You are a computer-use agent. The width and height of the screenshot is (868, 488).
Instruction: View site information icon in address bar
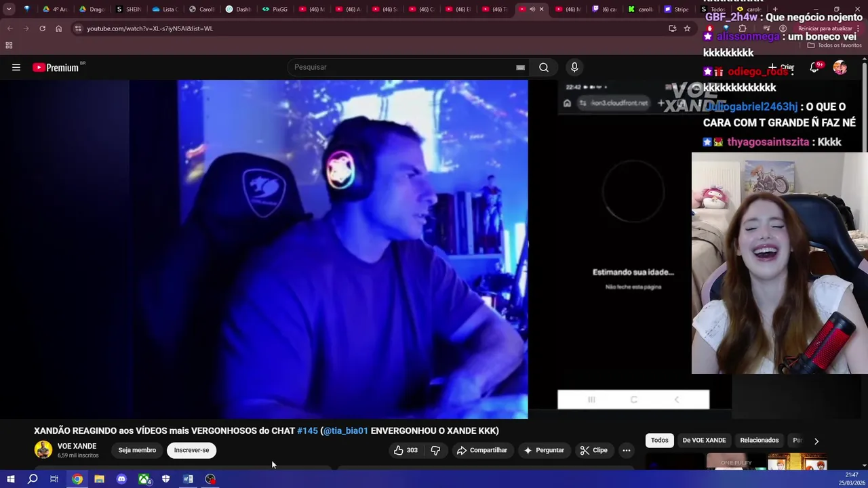coord(78,28)
